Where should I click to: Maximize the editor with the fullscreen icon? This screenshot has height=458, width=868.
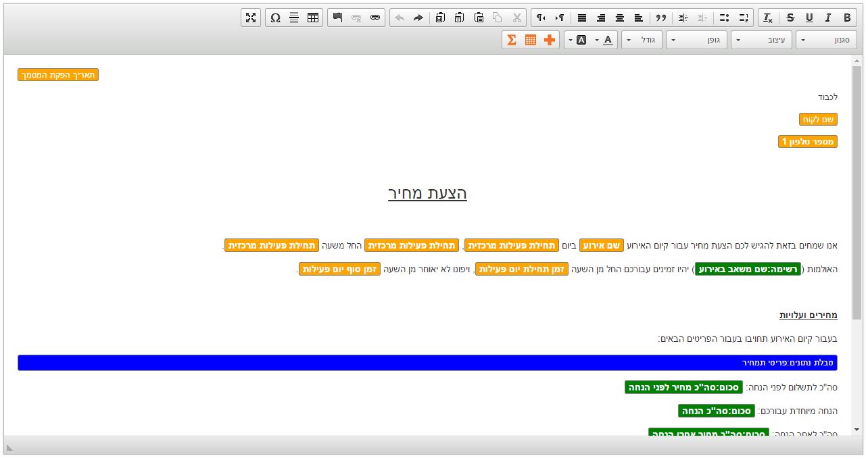pyautogui.click(x=251, y=18)
